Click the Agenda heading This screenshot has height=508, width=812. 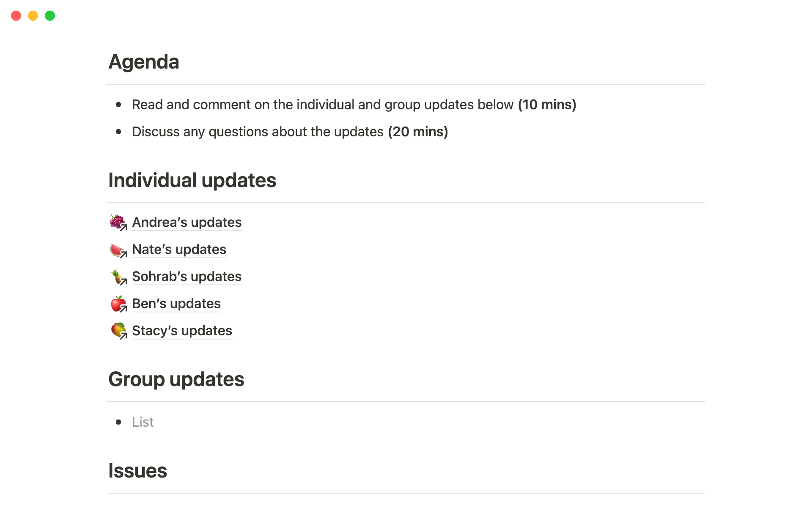coord(144,62)
